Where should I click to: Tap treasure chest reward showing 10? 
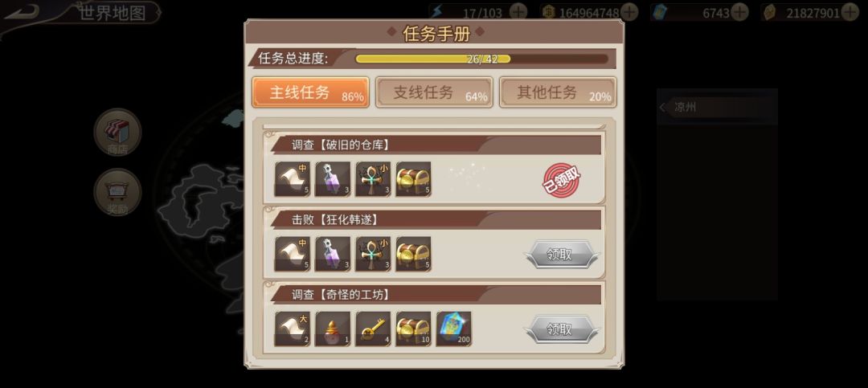click(x=414, y=329)
